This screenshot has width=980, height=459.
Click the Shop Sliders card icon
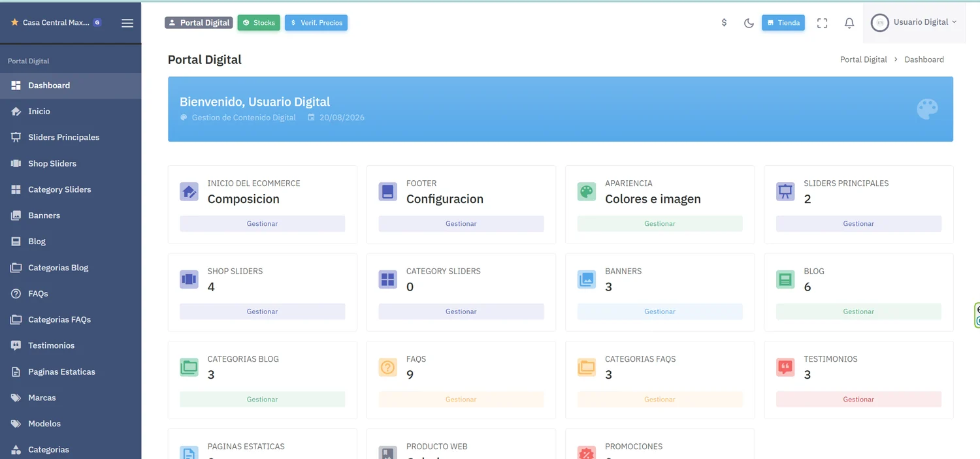pos(189,279)
